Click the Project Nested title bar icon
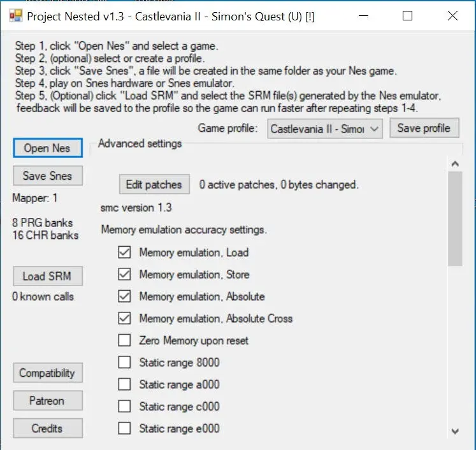This screenshot has width=476, height=450. (x=17, y=17)
